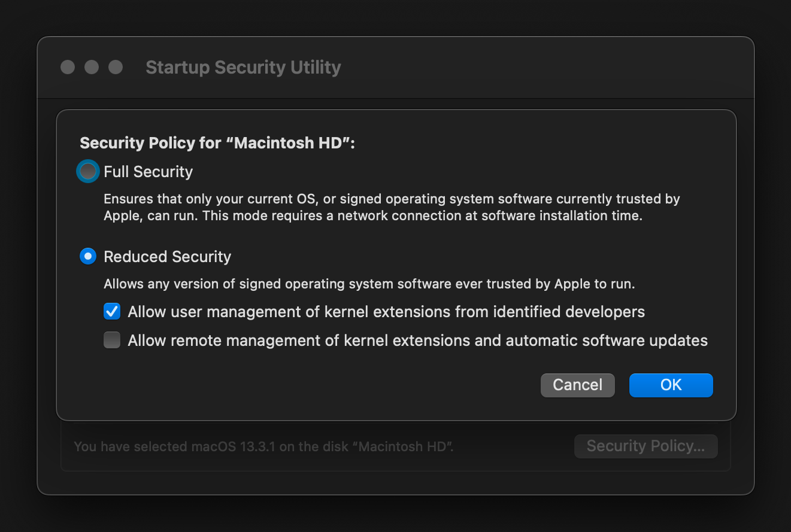Image resolution: width=791 pixels, height=532 pixels.
Task: Click the "Full Security" label text
Action: pyautogui.click(x=148, y=172)
